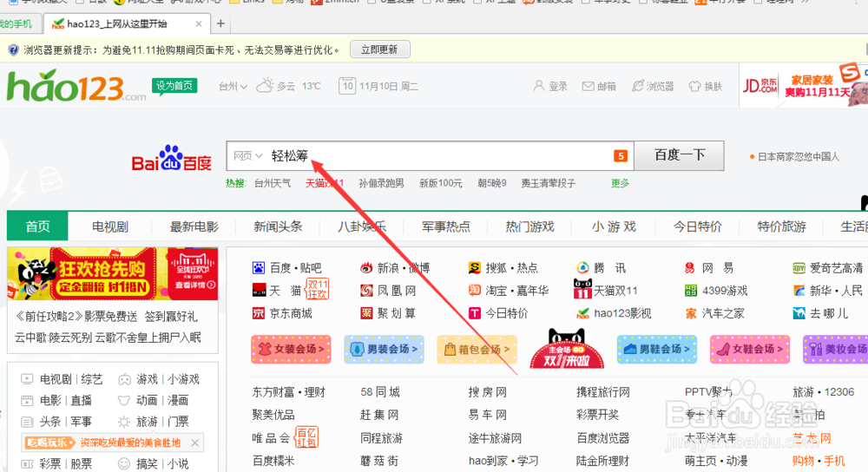Screen dimensions: 868x472
Task: Open the 天猫双11 cat icon
Action: [583, 289]
